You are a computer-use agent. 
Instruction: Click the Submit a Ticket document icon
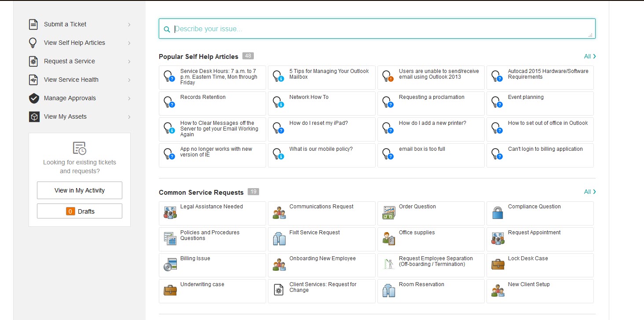pyautogui.click(x=33, y=25)
